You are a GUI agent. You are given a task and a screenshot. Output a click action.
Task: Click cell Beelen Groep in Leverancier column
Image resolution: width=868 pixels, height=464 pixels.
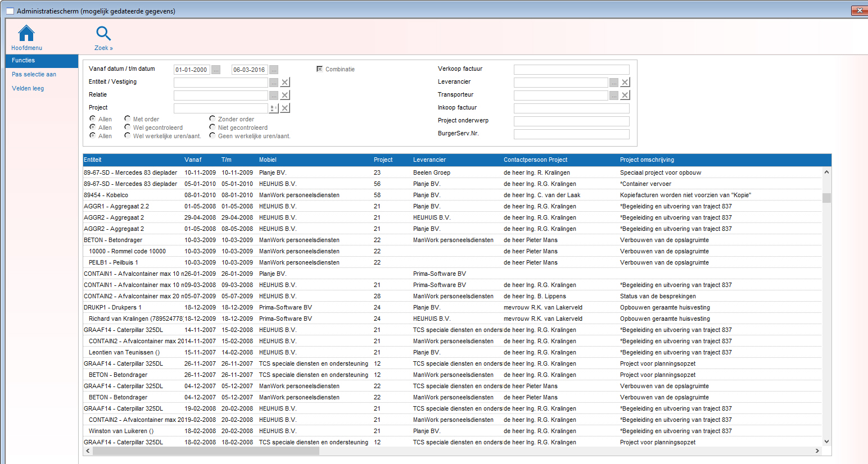coord(432,172)
